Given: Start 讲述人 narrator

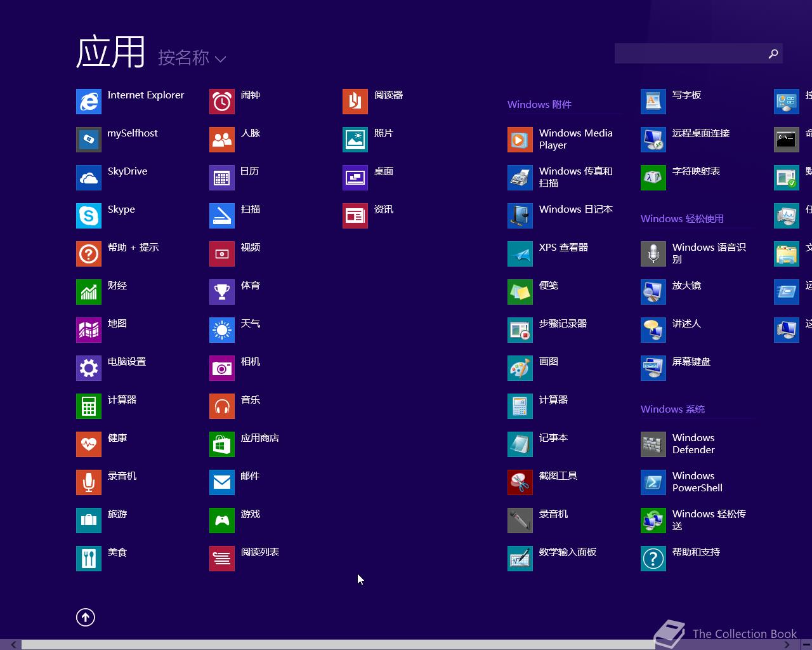Looking at the screenshot, I should tap(653, 330).
